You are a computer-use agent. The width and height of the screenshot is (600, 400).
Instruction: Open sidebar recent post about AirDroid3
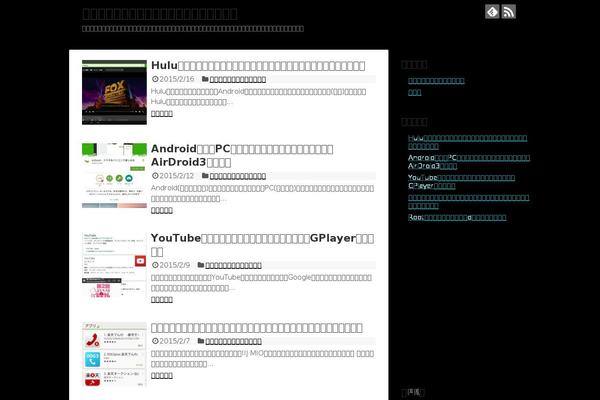[x=469, y=162]
